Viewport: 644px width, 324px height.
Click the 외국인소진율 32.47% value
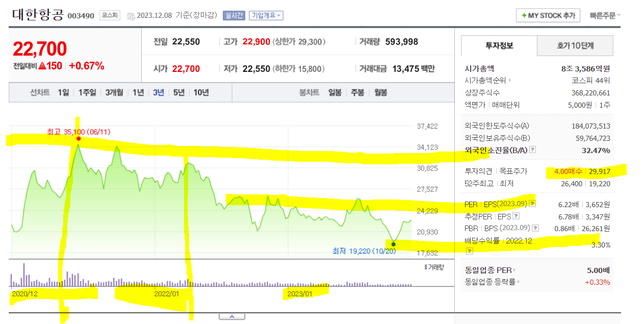point(596,150)
